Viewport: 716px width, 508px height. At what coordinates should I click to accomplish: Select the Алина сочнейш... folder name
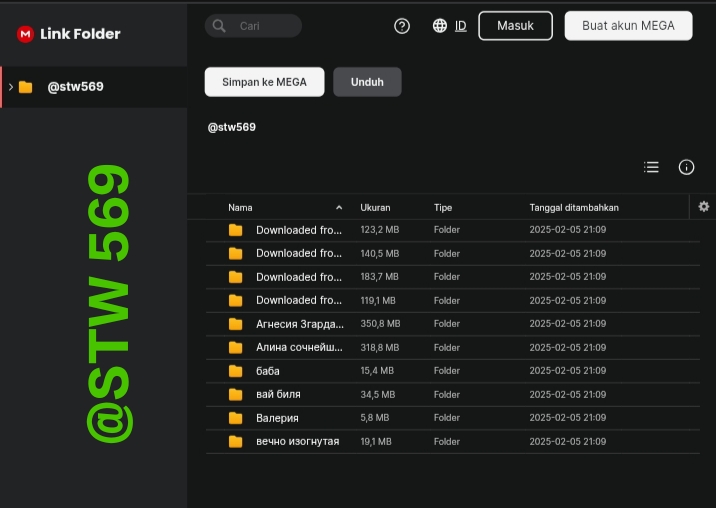pyautogui.click(x=299, y=347)
